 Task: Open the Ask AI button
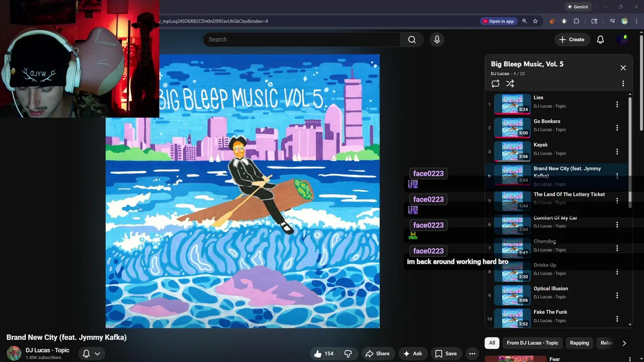click(x=413, y=353)
